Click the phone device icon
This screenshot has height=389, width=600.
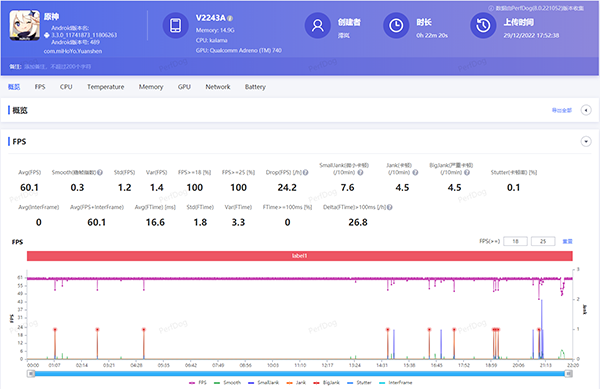(176, 26)
